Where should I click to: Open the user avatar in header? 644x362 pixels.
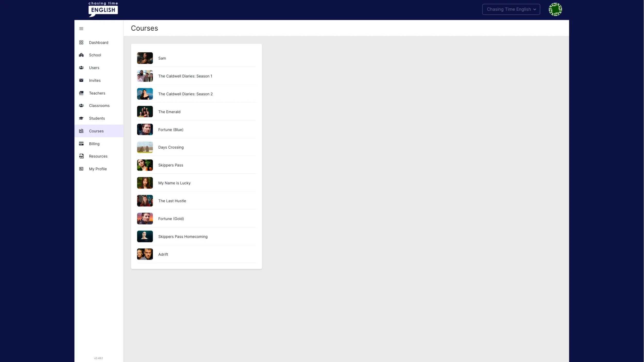(555, 9)
